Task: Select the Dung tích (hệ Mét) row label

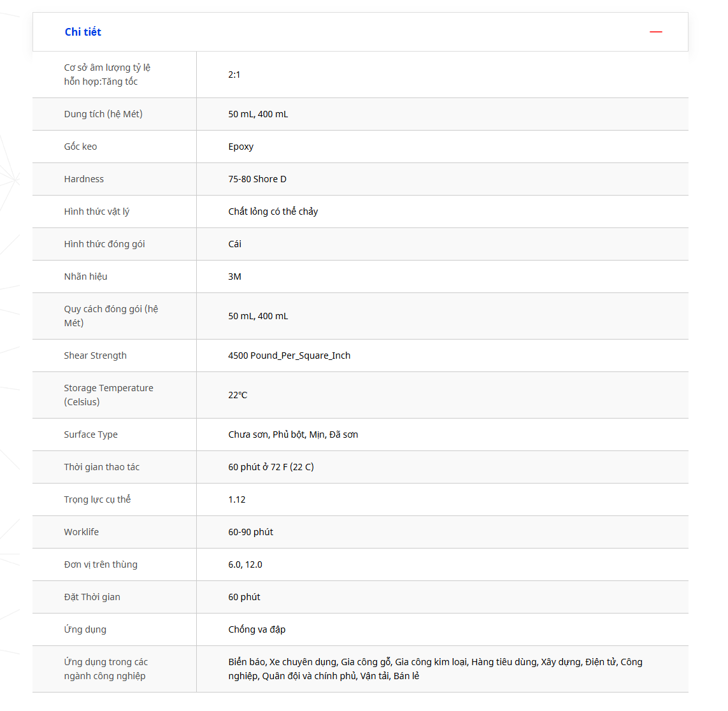Action: 103,114
